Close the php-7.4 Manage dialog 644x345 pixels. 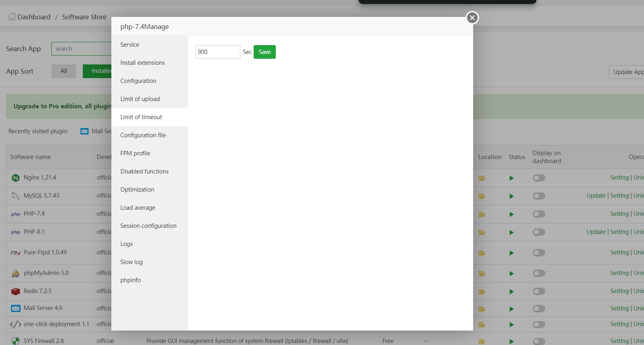[x=472, y=18]
